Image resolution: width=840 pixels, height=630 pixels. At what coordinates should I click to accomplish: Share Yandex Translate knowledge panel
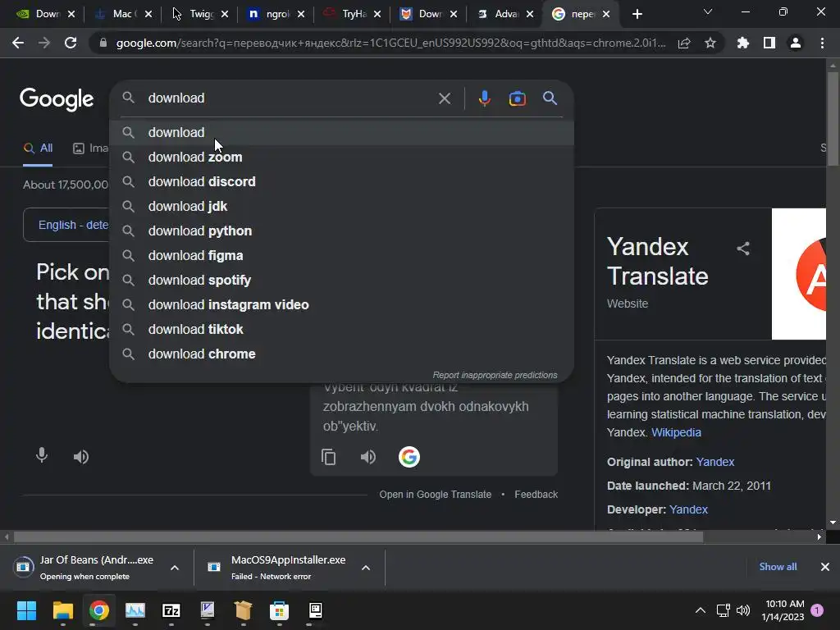(743, 249)
